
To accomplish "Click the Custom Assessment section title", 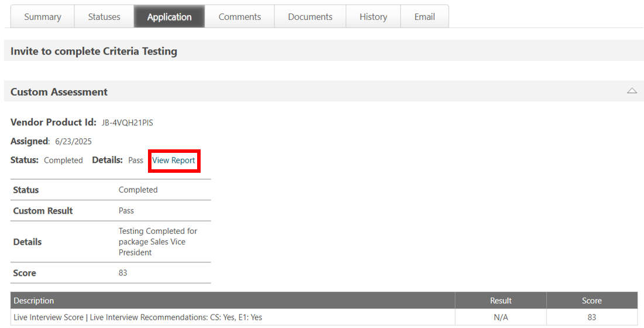I will [x=58, y=91].
